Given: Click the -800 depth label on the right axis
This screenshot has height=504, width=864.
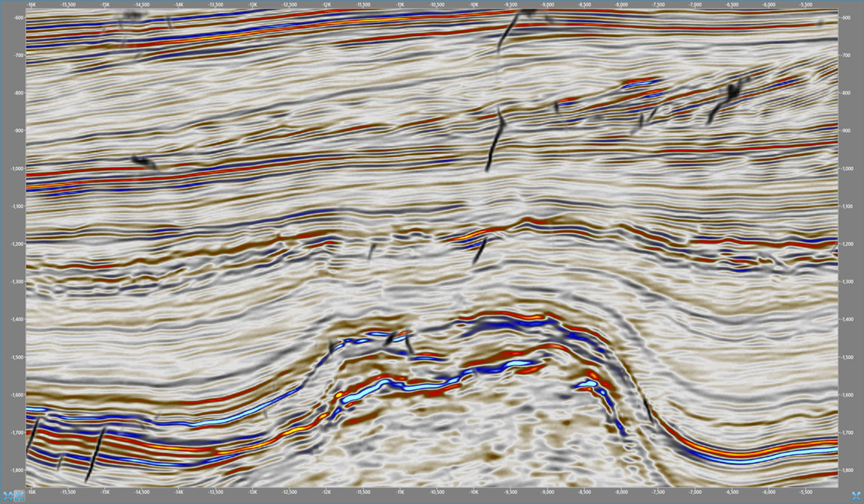Looking at the screenshot, I should pyautogui.click(x=847, y=93).
